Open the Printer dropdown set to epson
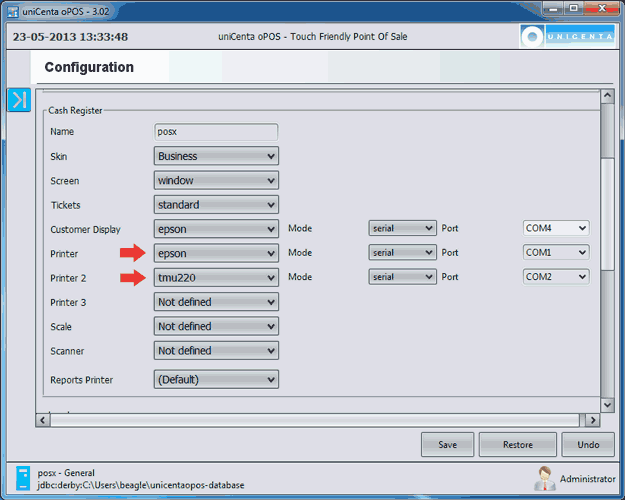The width and height of the screenshot is (625, 500). pos(216,253)
